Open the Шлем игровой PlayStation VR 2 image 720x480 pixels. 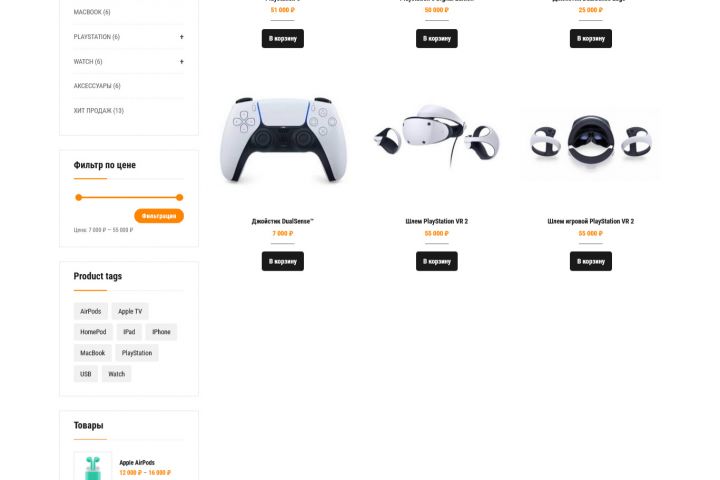591,143
